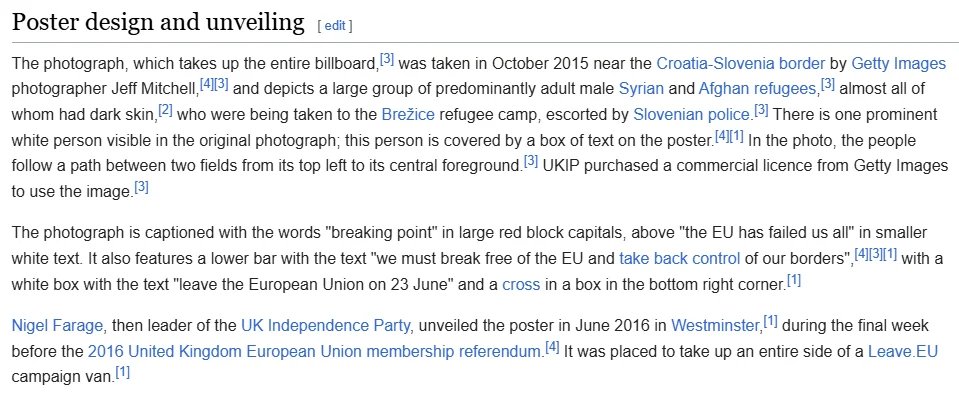Open 2016 EU membership referendum link
The image size is (959, 401).
coord(315,351)
